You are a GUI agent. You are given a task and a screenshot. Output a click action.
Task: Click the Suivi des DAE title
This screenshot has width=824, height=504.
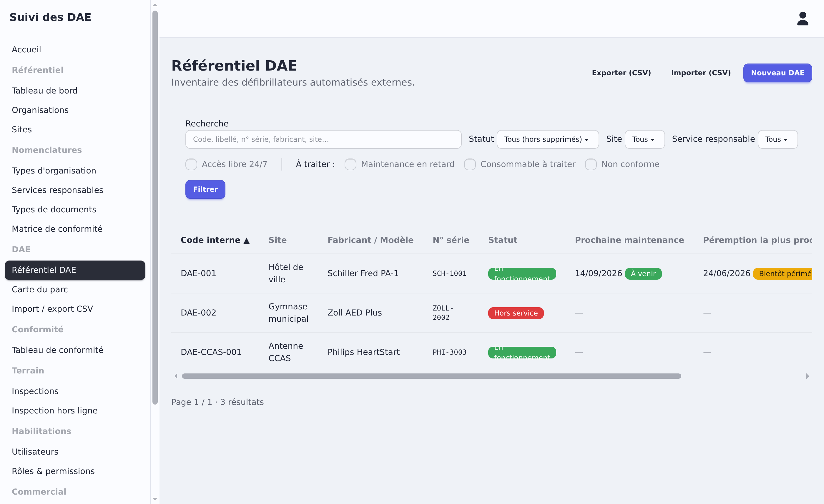[50, 17]
